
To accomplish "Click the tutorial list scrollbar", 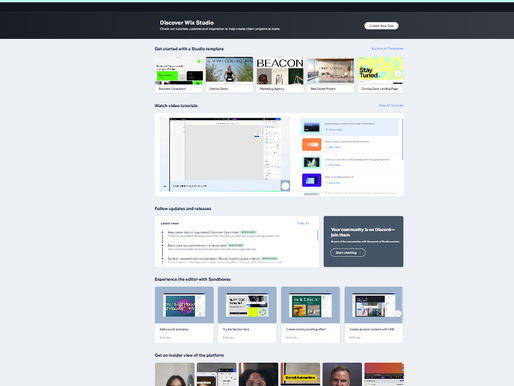I will pyautogui.click(x=402, y=139).
